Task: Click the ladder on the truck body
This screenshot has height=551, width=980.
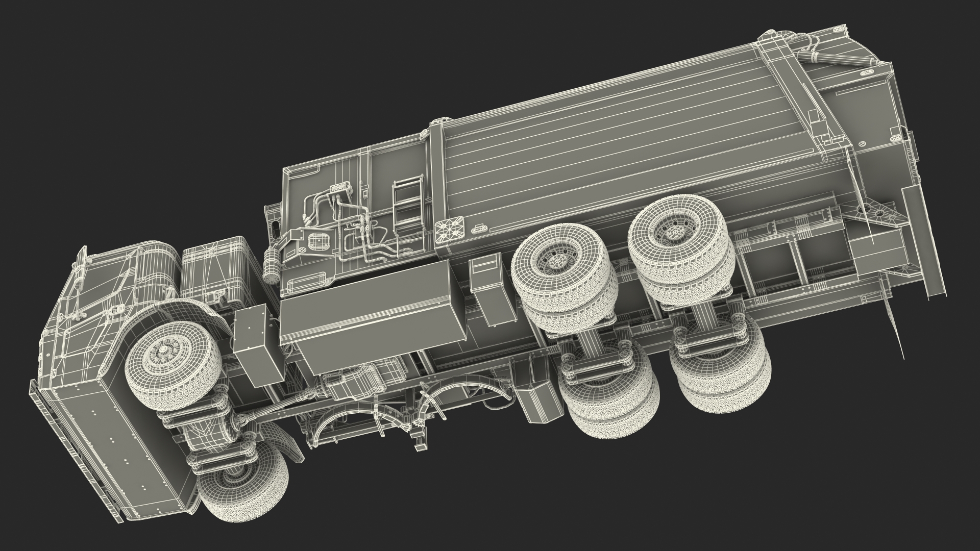Action: 407,203
